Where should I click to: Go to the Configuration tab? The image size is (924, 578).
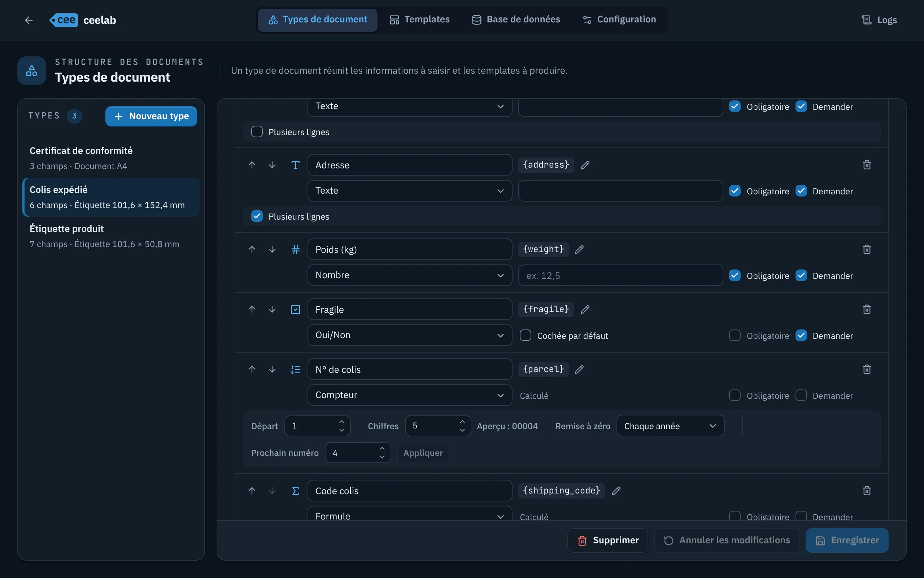pyautogui.click(x=619, y=20)
